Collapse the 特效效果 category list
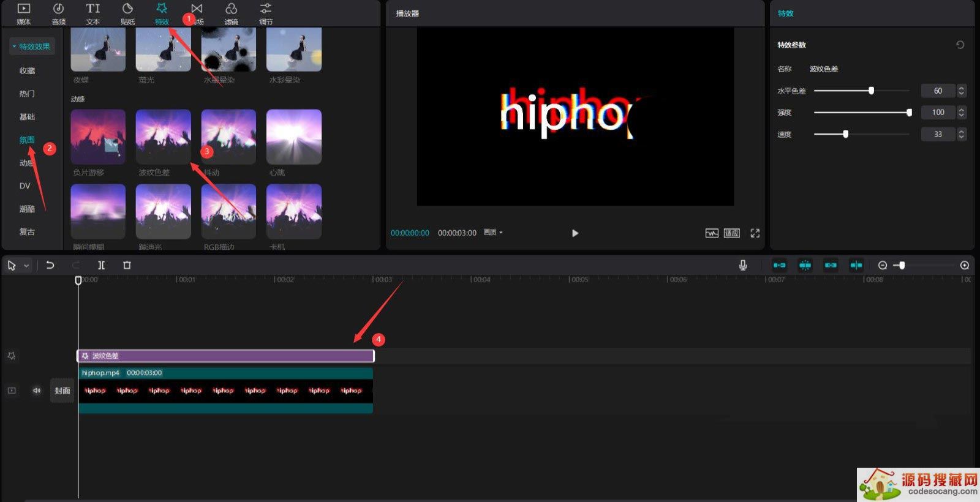This screenshot has width=980, height=502. [x=14, y=47]
